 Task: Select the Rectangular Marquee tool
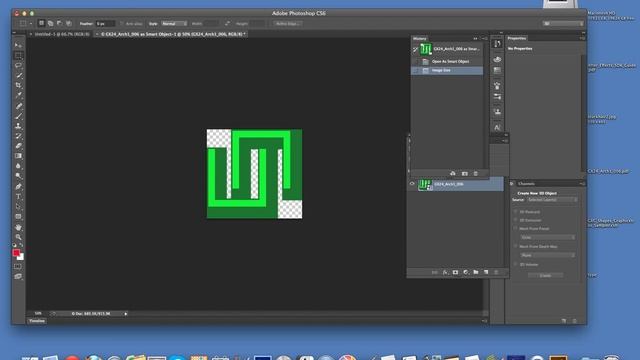(x=18, y=56)
